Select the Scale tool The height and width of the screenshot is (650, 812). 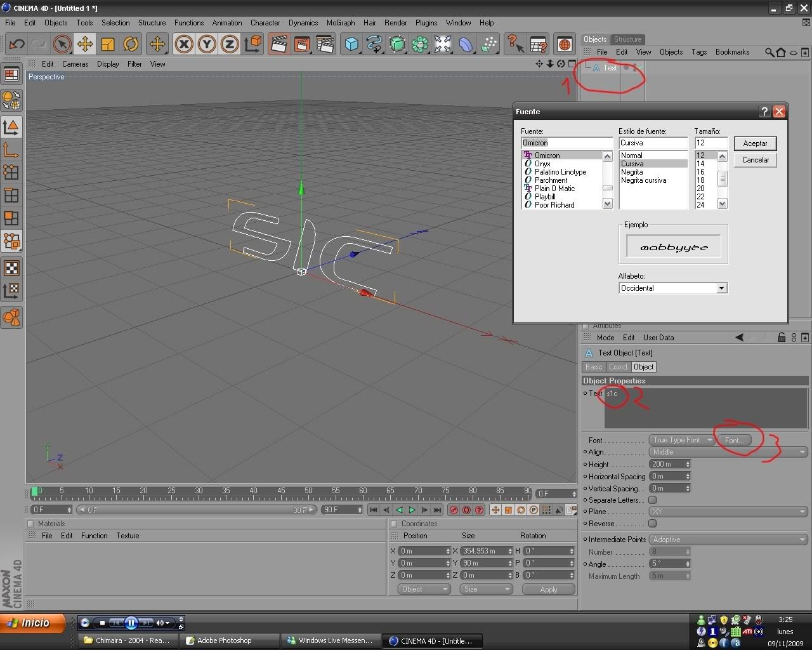coord(108,44)
